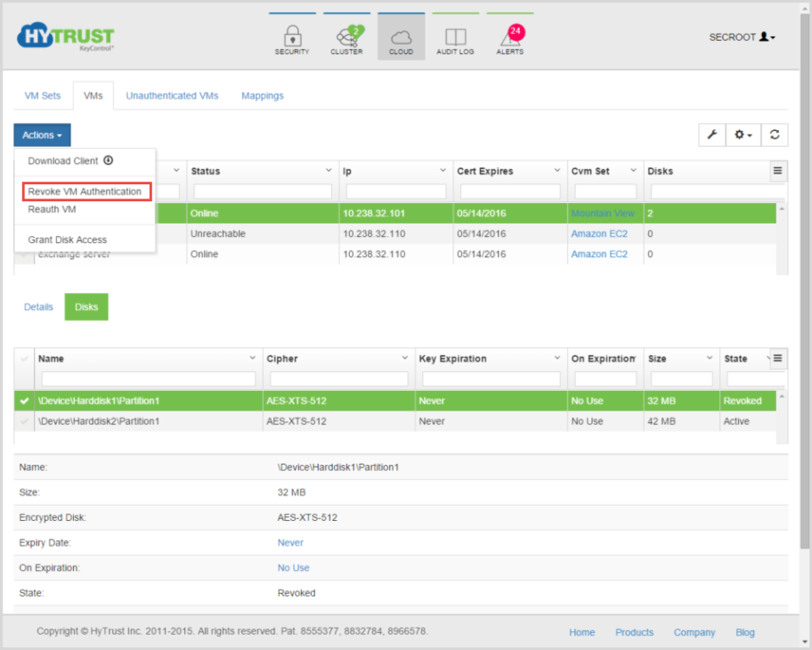812x650 pixels.
Task: Click the HyTrust KeyControl logo
Action: pyautogui.click(x=66, y=37)
